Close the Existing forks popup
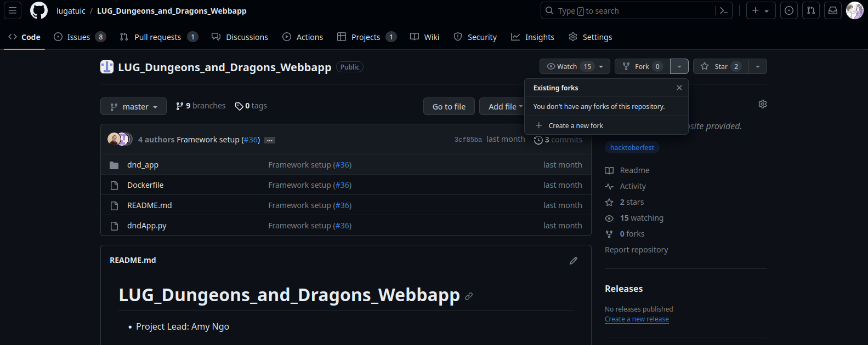868x345 pixels. click(679, 88)
